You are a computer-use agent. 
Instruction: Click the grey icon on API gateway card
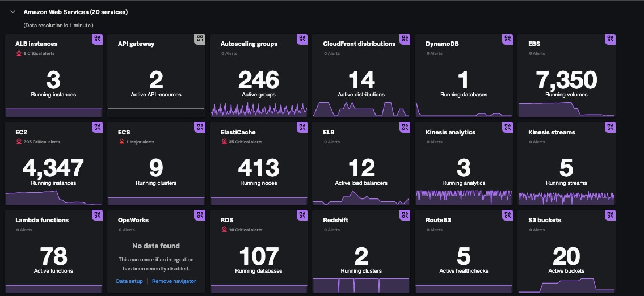click(x=200, y=39)
